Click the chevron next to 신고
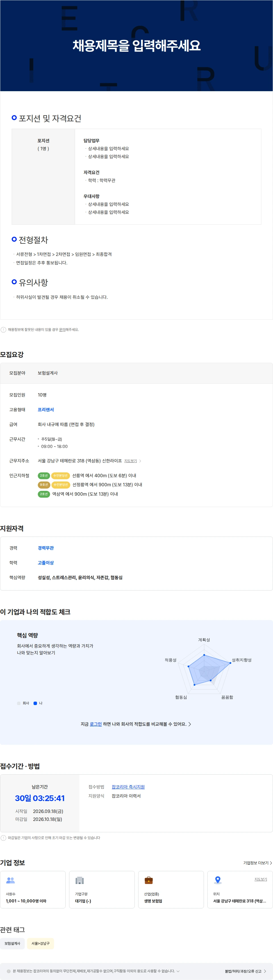273x980 pixels. 265,971
